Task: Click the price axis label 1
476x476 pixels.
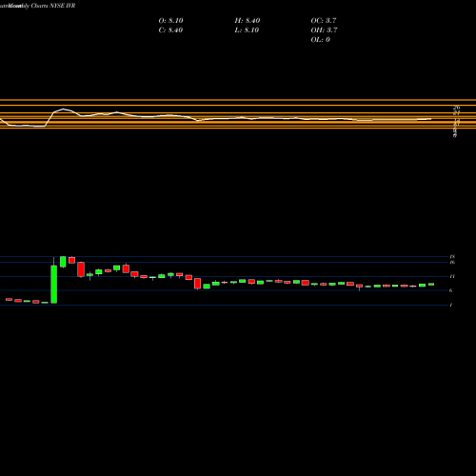Action: (x=451, y=305)
